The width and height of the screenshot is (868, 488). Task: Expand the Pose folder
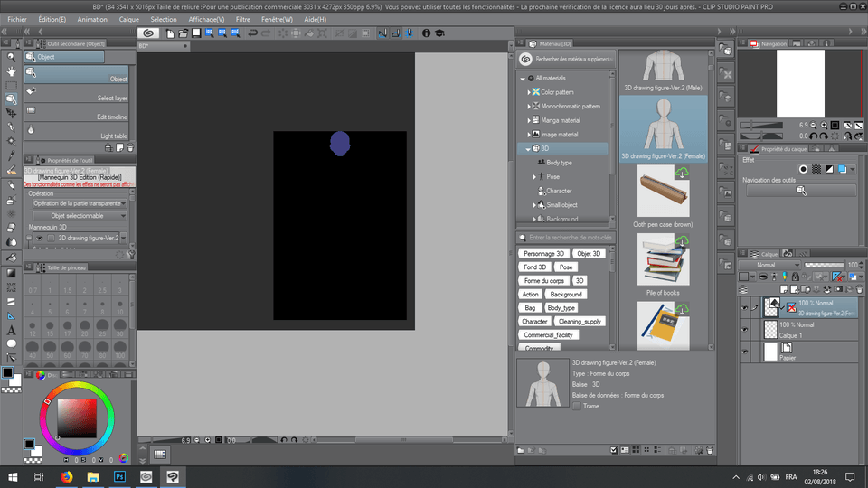click(x=534, y=177)
